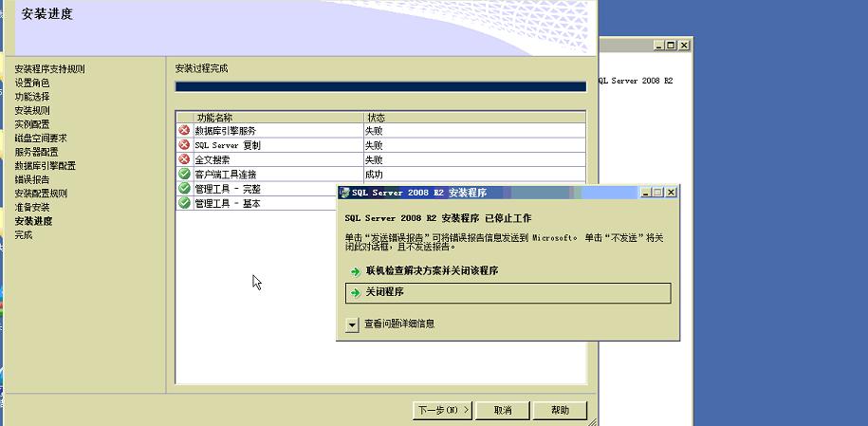Viewport: 868px width, 426px height.
Task: Expand 查看问题详细信息 details arrow
Action: coord(352,324)
